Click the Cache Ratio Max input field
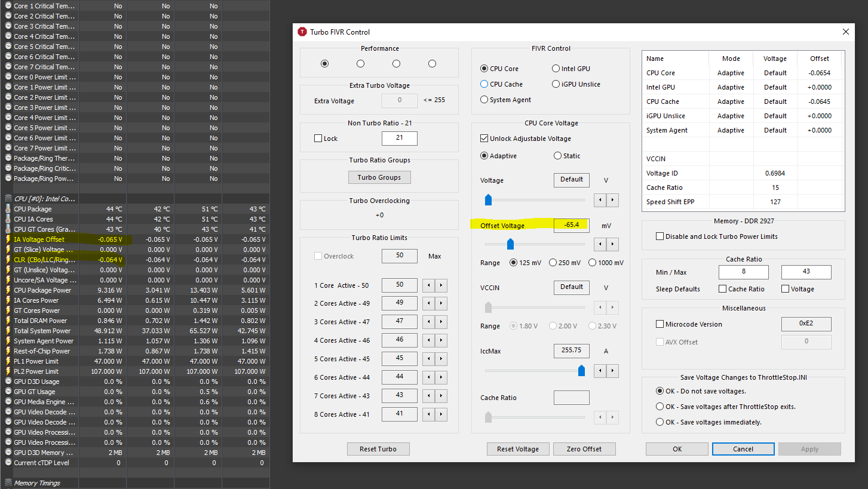Image resolution: width=868 pixels, height=489 pixels. coord(806,272)
